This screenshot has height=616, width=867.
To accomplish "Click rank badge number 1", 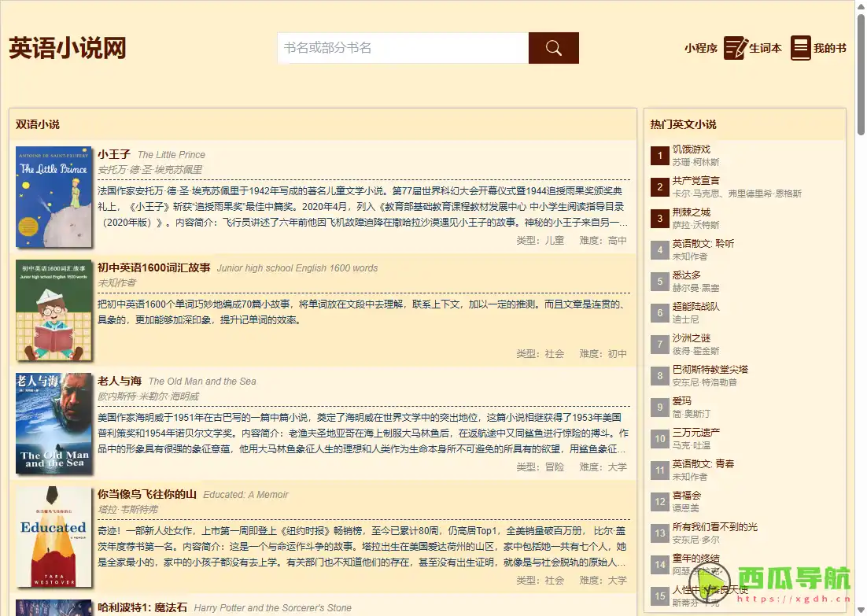I will (x=659, y=156).
